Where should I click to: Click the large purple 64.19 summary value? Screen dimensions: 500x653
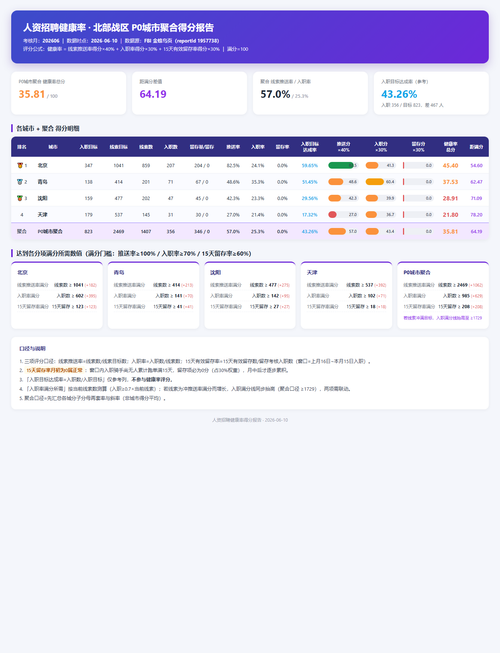pos(153,94)
